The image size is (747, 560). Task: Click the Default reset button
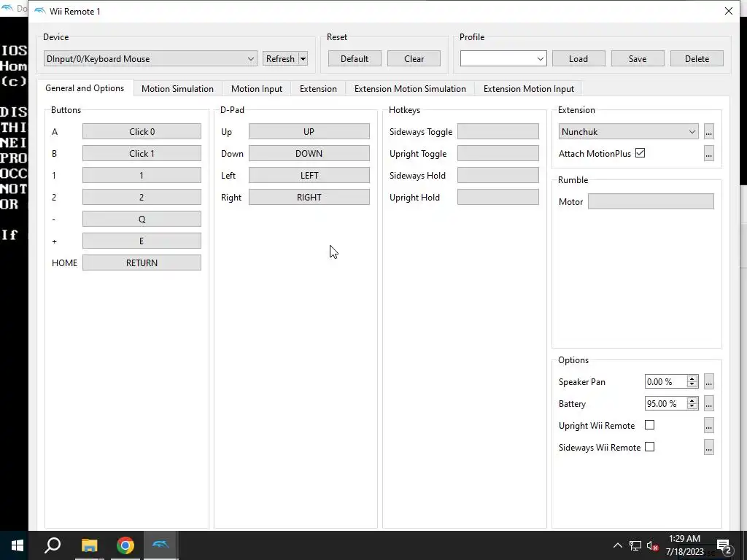pyautogui.click(x=355, y=58)
